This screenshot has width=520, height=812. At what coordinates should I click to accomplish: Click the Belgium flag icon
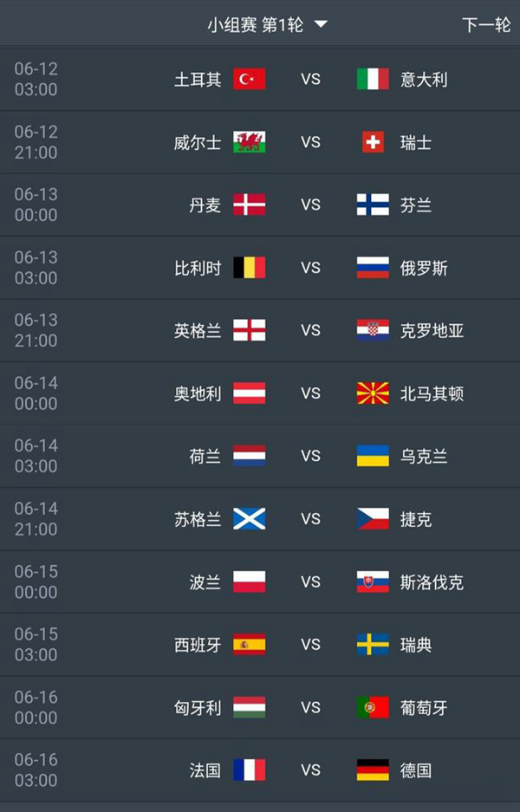(250, 268)
